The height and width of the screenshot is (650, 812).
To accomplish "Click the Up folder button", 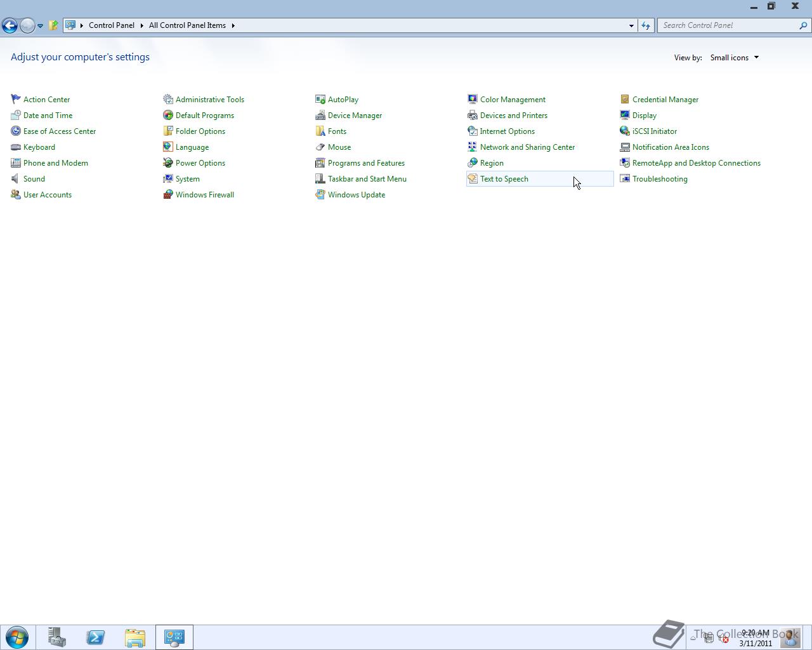I will pyautogui.click(x=53, y=25).
